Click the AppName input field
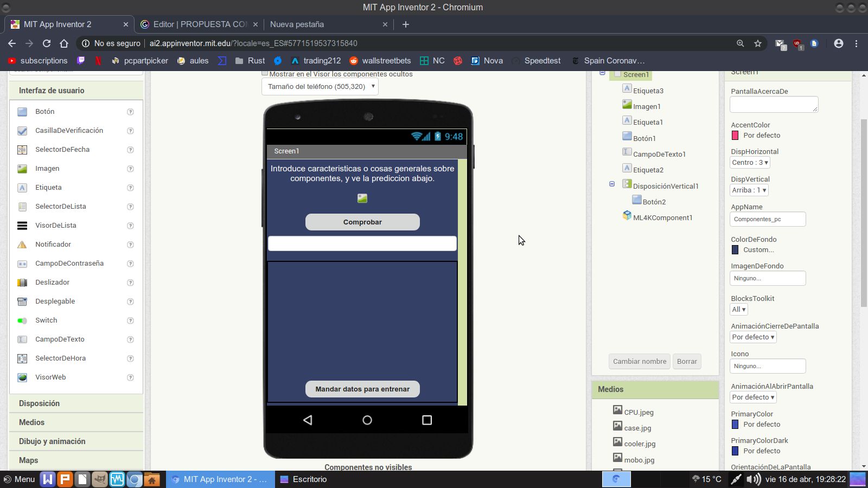This screenshot has width=868, height=488. coord(768,219)
